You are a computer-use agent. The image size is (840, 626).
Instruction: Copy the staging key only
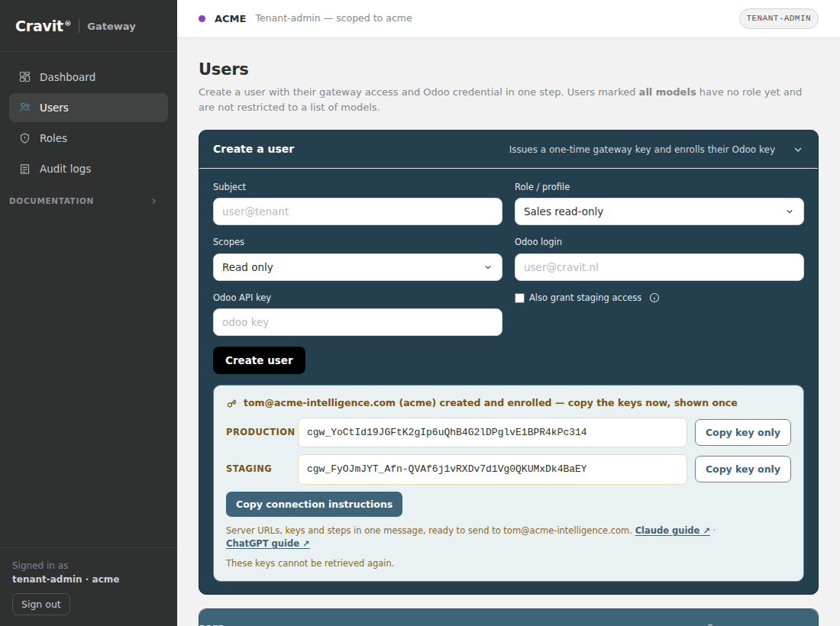(742, 469)
